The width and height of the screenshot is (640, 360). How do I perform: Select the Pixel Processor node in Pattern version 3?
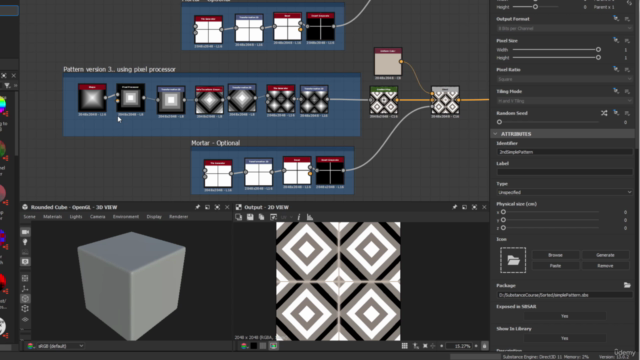pyautogui.click(x=131, y=98)
